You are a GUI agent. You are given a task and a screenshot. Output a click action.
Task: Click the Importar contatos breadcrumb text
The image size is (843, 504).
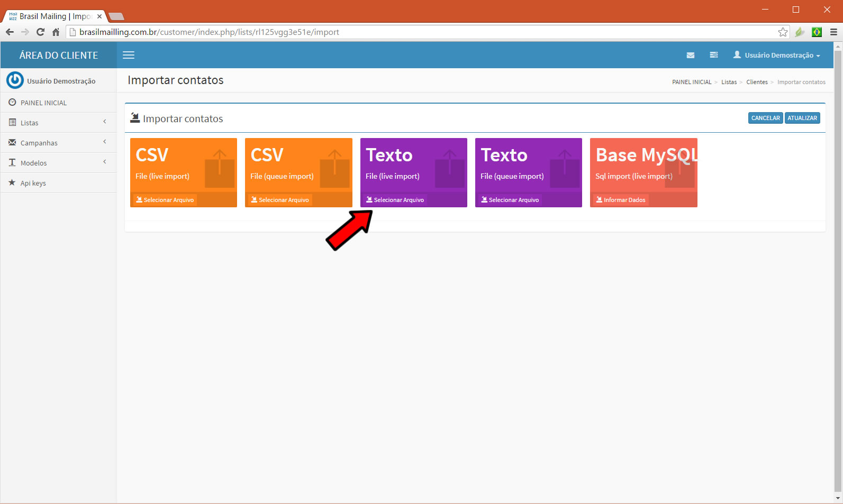pyautogui.click(x=801, y=82)
